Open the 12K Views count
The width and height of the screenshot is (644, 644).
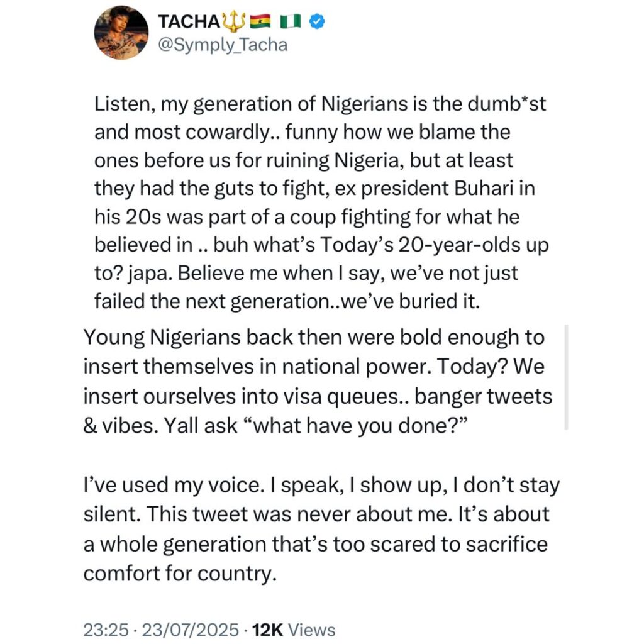(x=293, y=630)
